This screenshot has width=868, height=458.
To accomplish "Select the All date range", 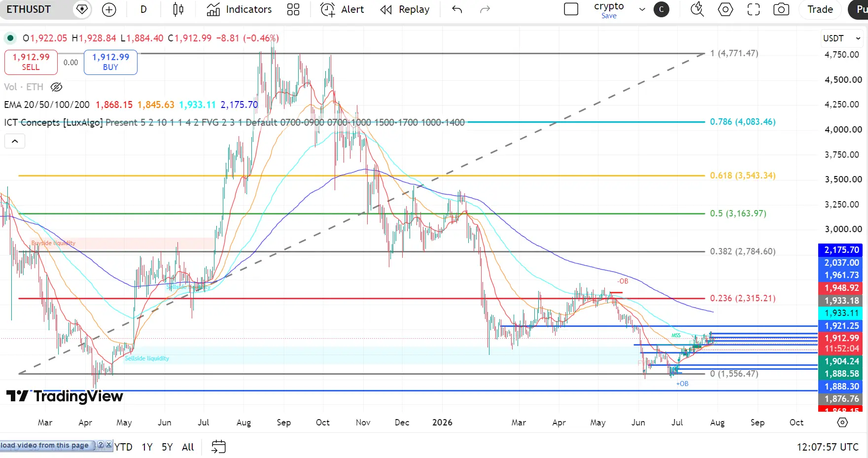I will click(x=188, y=447).
